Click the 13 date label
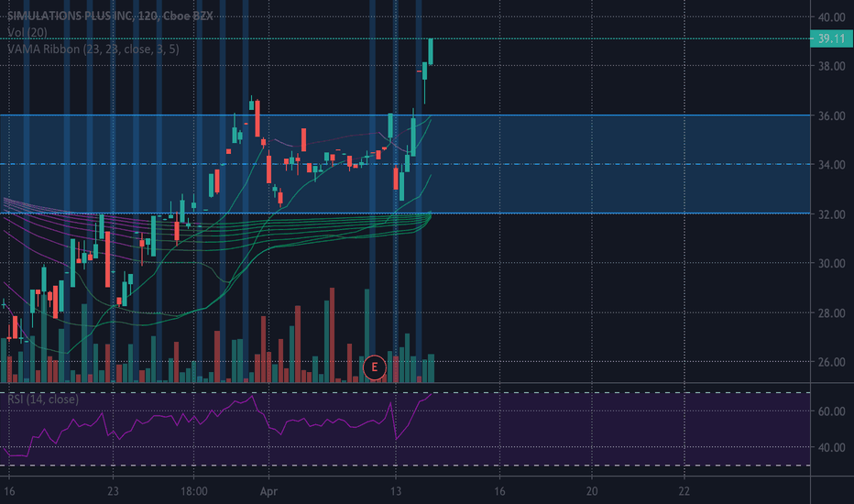This screenshot has height=504, width=854. coord(396,491)
